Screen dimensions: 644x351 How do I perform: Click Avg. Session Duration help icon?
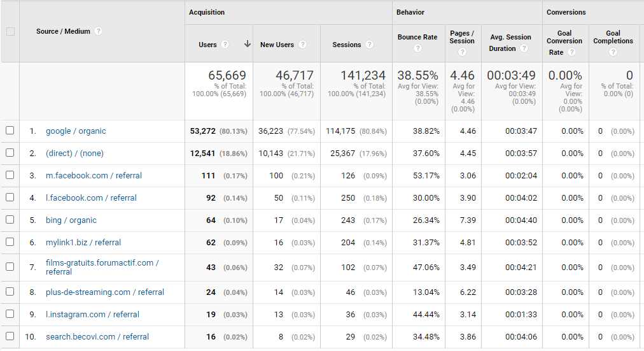click(x=524, y=48)
